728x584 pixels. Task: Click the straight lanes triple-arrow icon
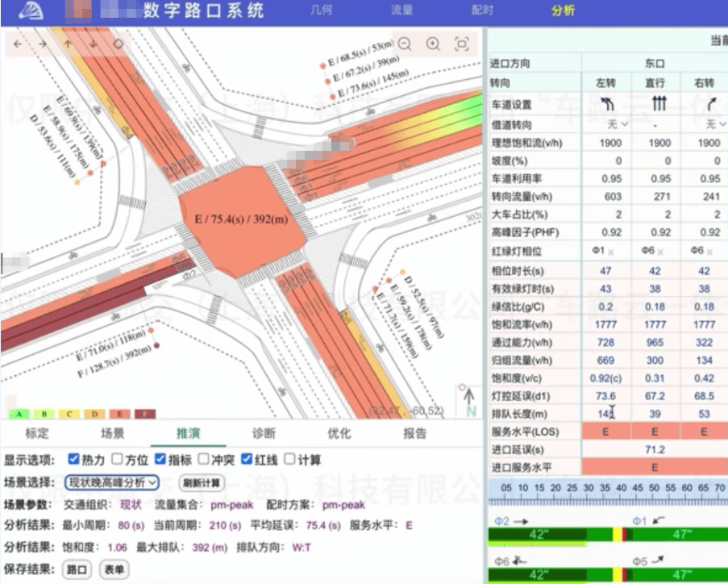point(659,104)
